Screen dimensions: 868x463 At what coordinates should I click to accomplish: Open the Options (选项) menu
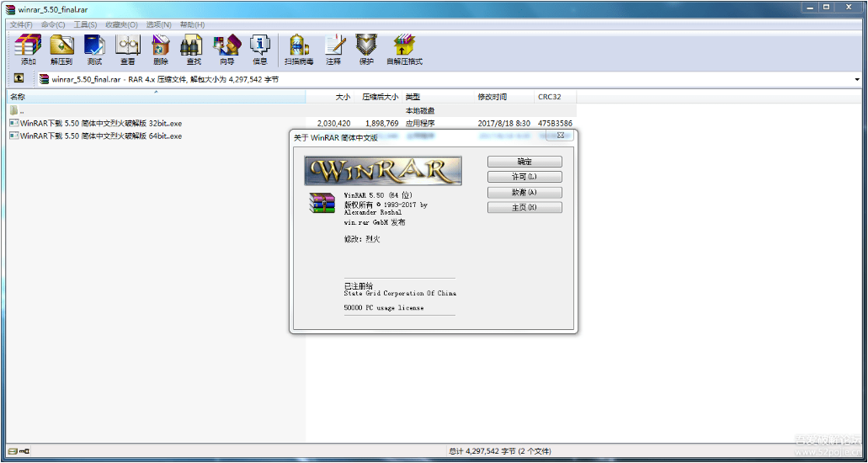(158, 25)
